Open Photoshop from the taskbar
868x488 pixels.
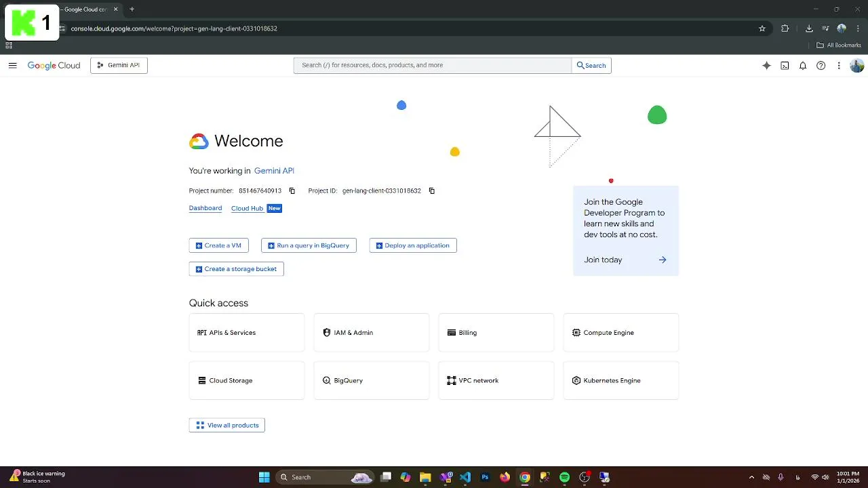pyautogui.click(x=485, y=477)
